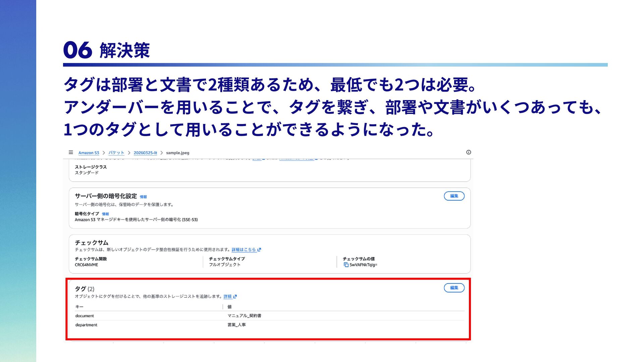Viewport: 644px width, 362px height.
Task: Click the 値 column header
Action: 229,307
